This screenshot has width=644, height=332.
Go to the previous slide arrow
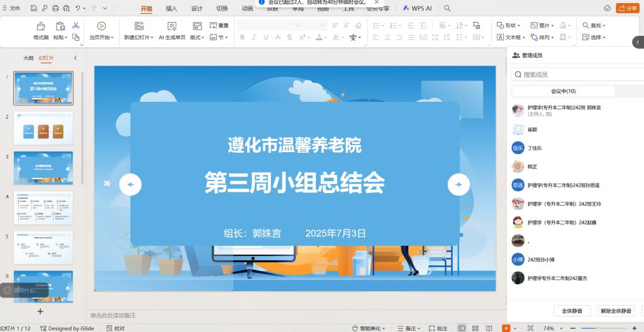[130, 184]
